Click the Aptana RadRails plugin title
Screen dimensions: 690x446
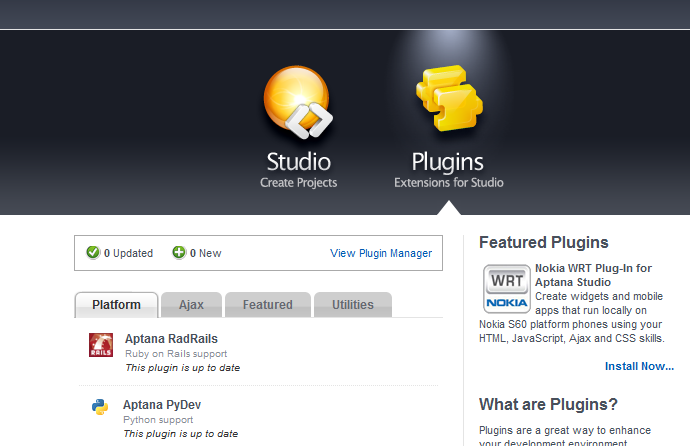coord(171,339)
